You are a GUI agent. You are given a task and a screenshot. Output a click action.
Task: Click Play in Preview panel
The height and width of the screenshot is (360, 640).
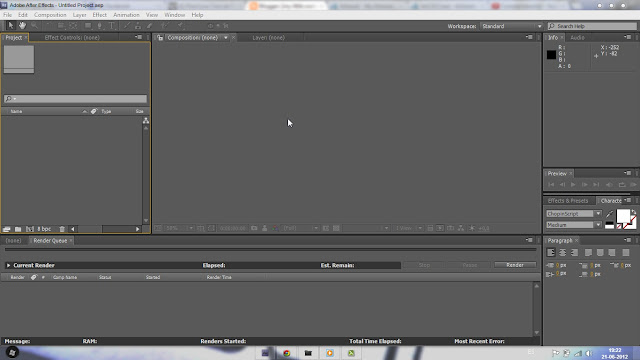coord(573,185)
